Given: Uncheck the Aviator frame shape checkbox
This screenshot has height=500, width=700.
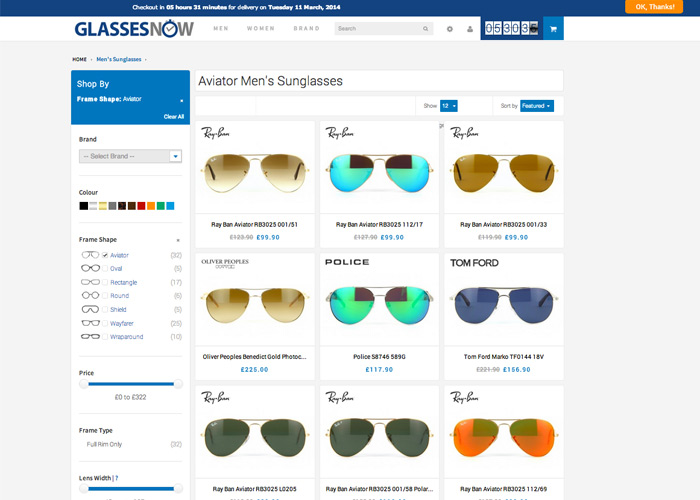Looking at the screenshot, I should tap(105, 255).
